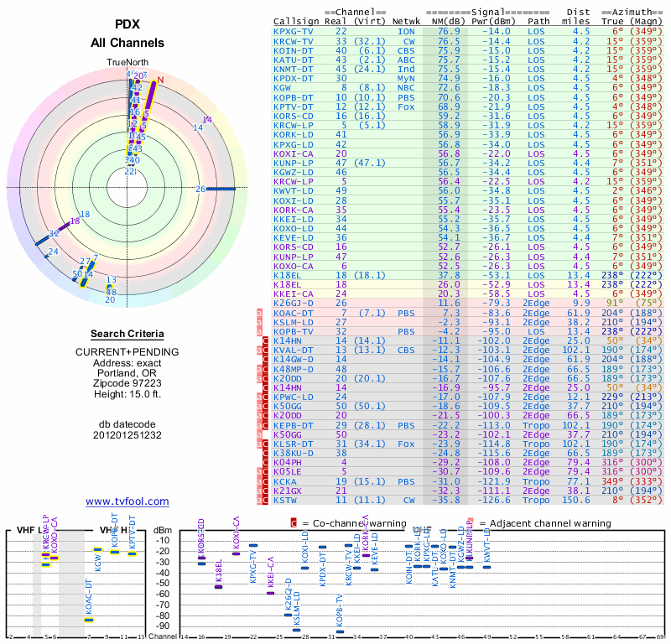
Task: Select the K26GJ-D table row
Action: coord(468,304)
